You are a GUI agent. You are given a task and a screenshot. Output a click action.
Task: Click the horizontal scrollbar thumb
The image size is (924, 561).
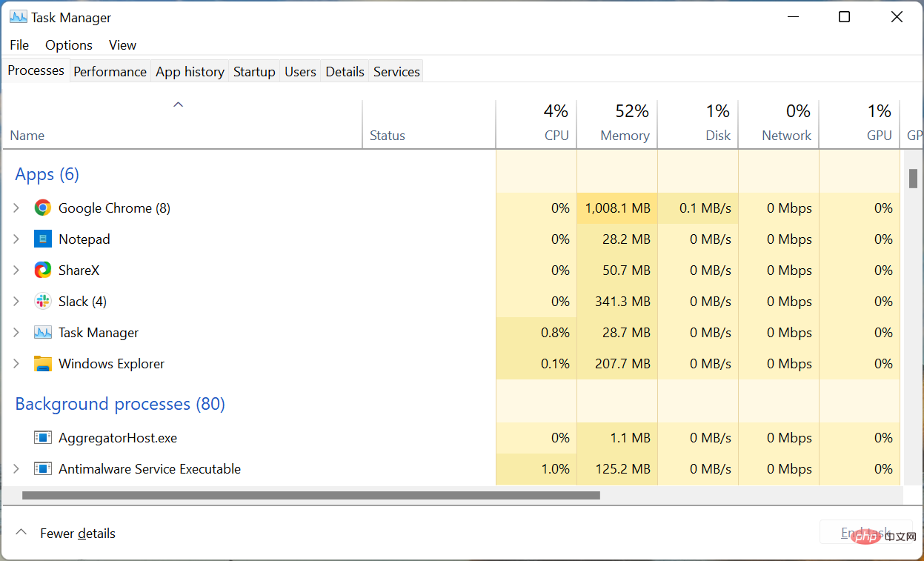coord(310,495)
